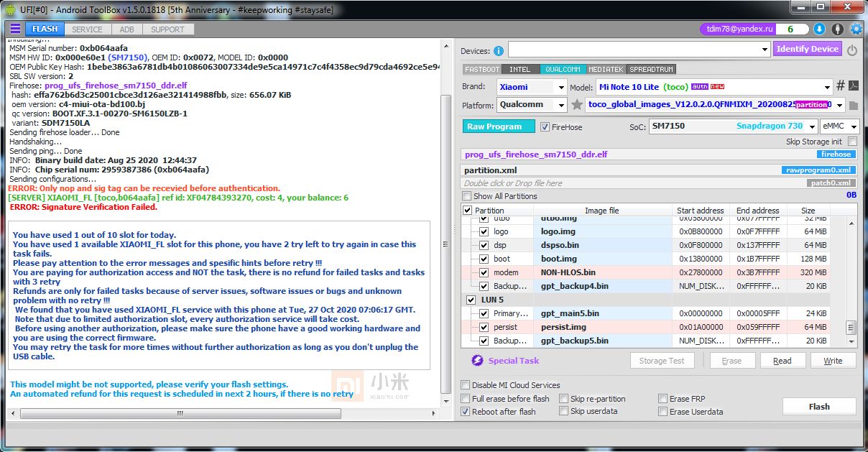
Task: Open the ADB tab
Action: [x=126, y=29]
